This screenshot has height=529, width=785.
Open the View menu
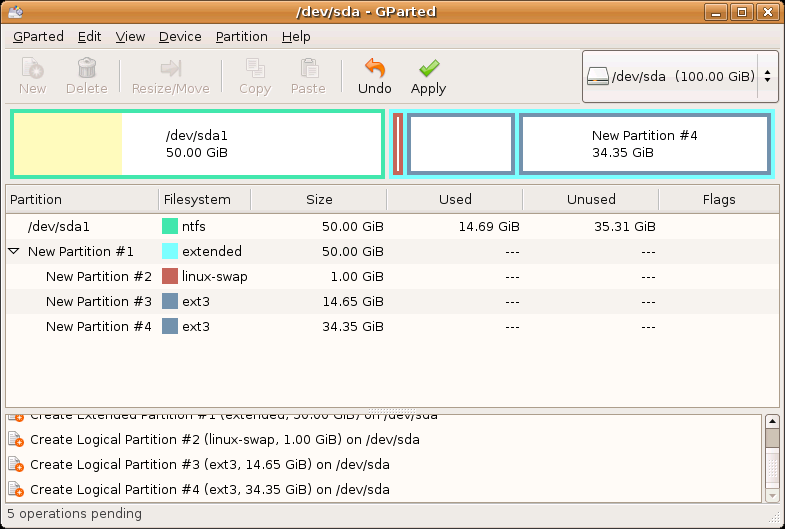130,37
